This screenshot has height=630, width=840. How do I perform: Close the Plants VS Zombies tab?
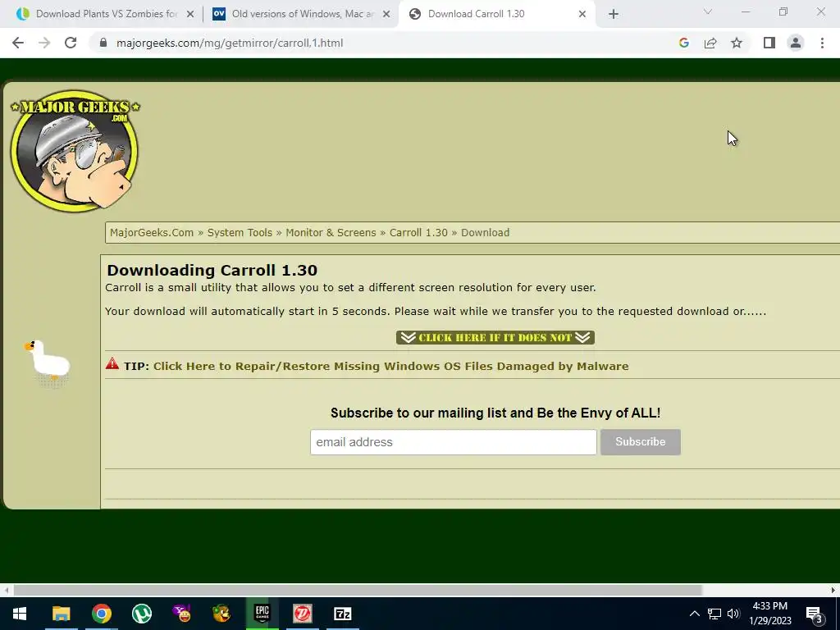pyautogui.click(x=190, y=15)
